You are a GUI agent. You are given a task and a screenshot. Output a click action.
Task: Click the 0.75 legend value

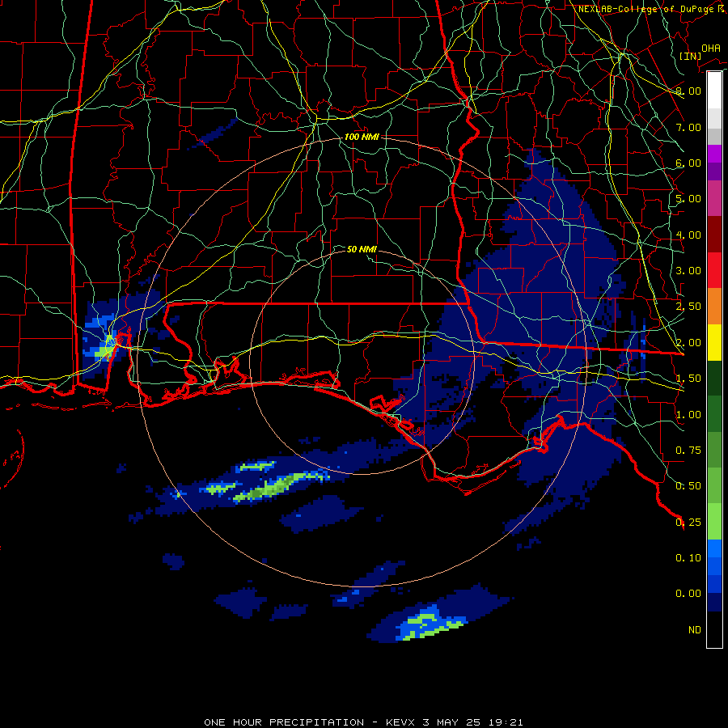(x=688, y=451)
